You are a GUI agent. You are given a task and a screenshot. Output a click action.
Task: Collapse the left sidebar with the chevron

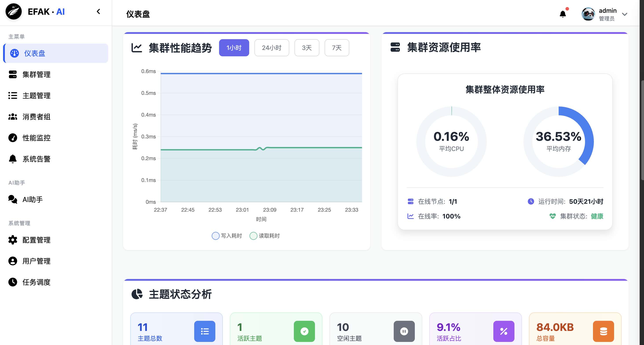[x=98, y=11]
